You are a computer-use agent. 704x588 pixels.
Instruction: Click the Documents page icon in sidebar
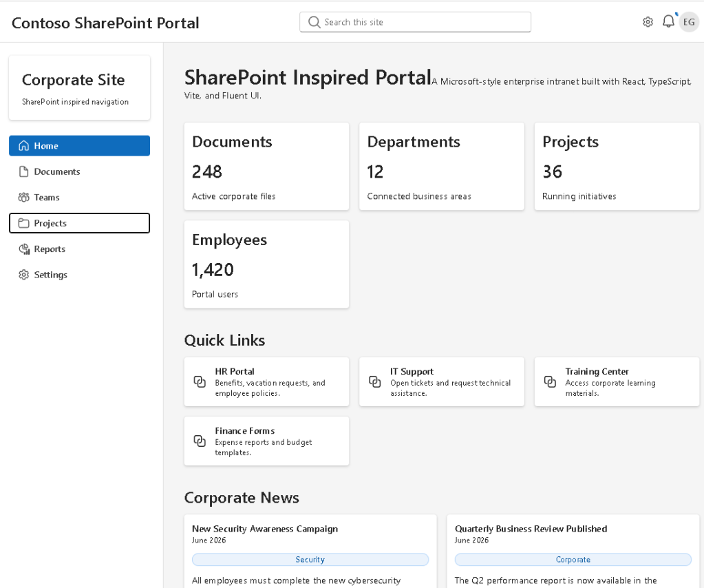24,171
